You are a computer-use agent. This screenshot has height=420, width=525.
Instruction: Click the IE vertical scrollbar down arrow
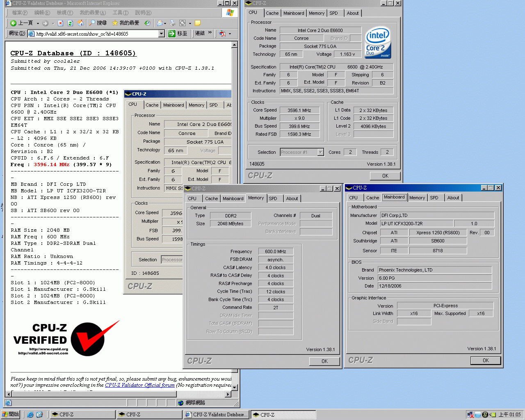pos(235,388)
